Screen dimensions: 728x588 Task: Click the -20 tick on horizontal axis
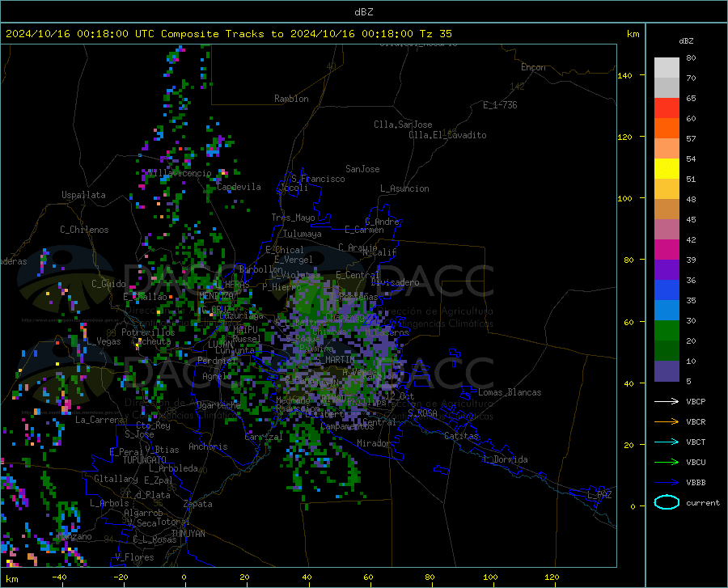tap(121, 577)
